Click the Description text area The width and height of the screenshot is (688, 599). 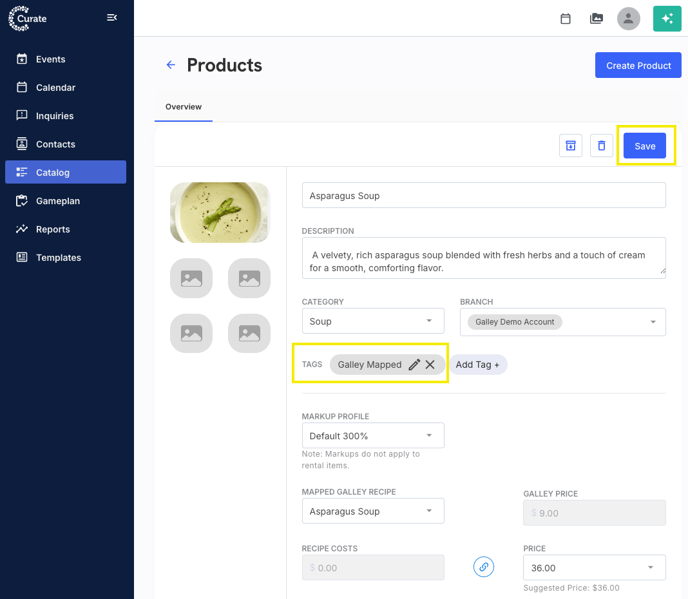point(484,258)
